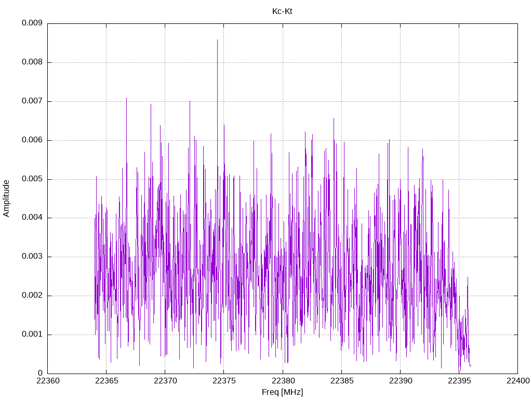Click the "Freq [MHz]" x-axis label
The width and height of the screenshot is (532, 399).
(x=282, y=392)
